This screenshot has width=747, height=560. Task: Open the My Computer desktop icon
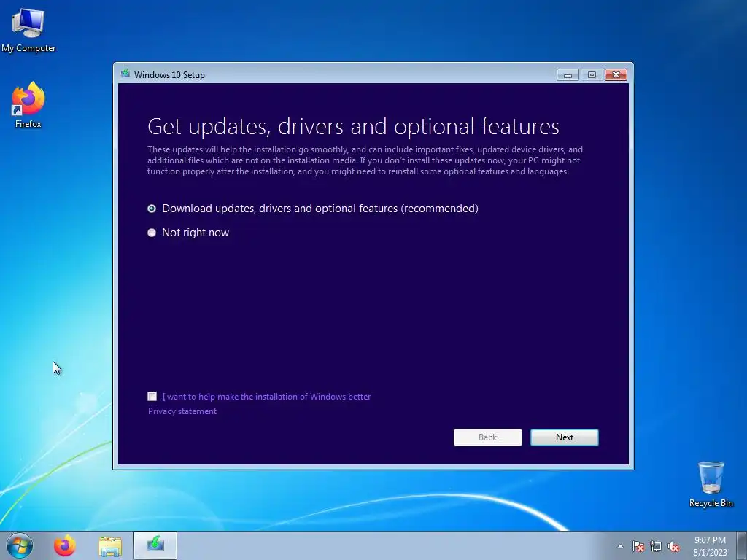pos(28,29)
